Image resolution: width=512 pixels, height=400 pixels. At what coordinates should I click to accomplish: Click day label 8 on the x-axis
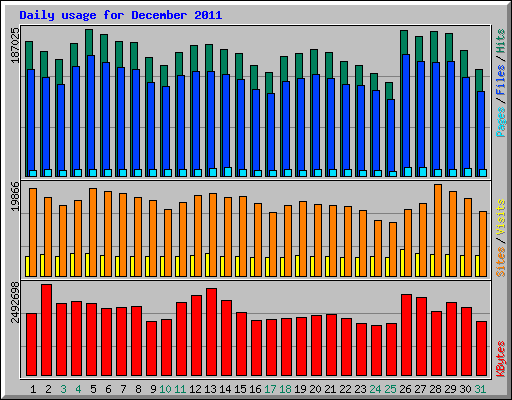138,389
